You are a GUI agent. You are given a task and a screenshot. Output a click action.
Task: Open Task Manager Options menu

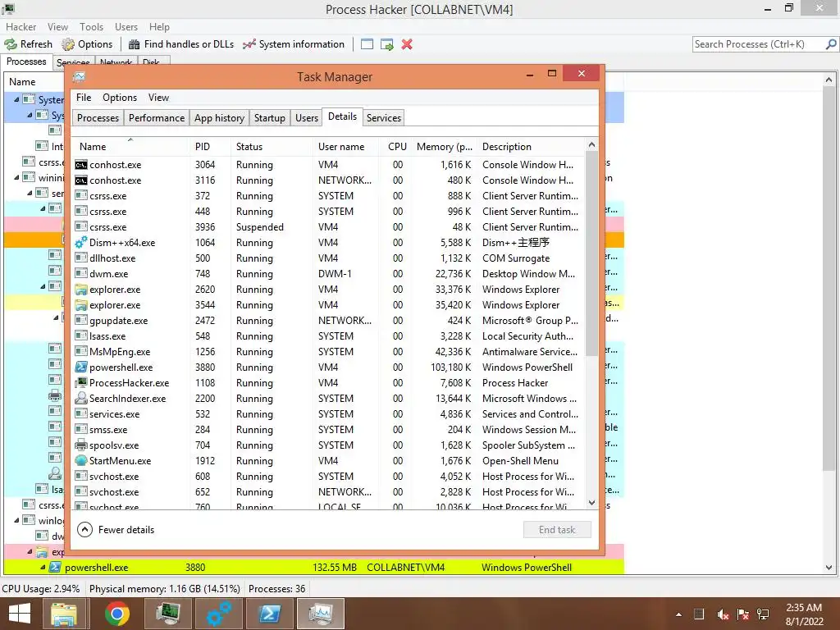click(120, 98)
